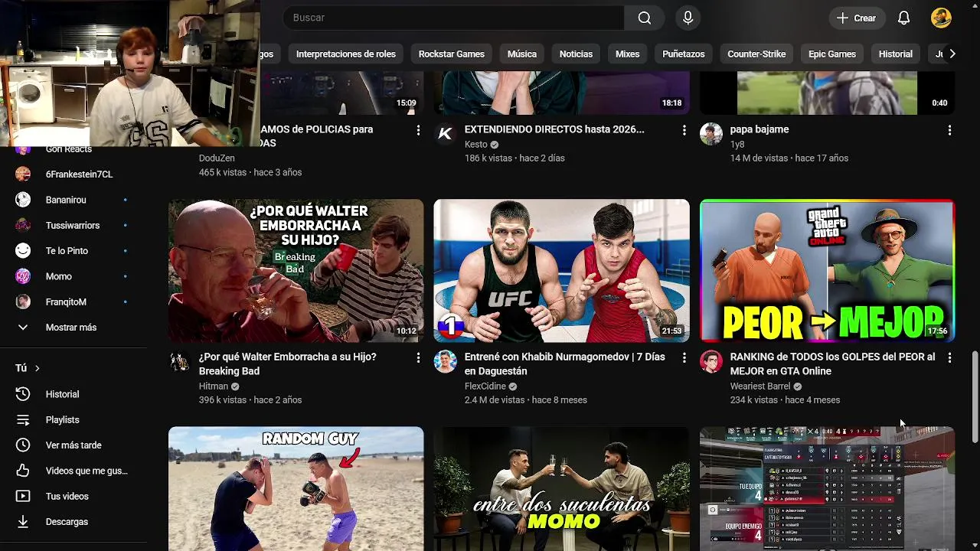Open title ¿Por qué Walter Emborracha a su Hijo?
Viewport: 980px width, 551px height.
pos(287,364)
